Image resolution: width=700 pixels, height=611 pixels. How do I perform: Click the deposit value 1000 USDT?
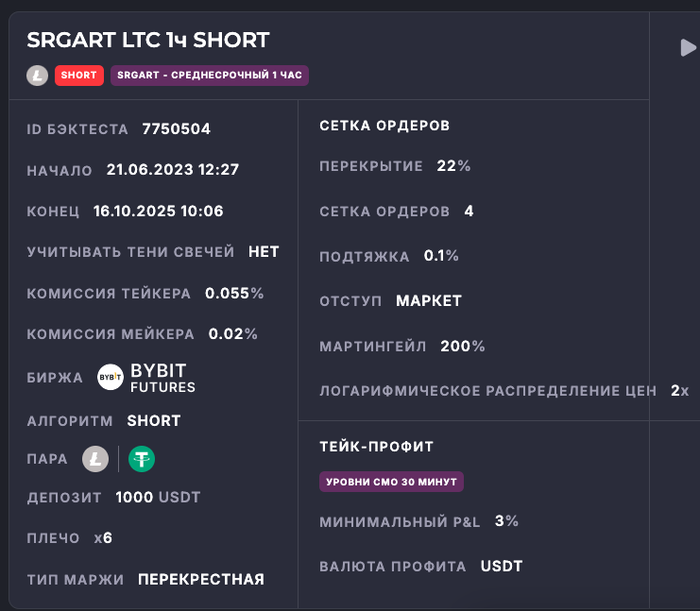[x=158, y=497]
